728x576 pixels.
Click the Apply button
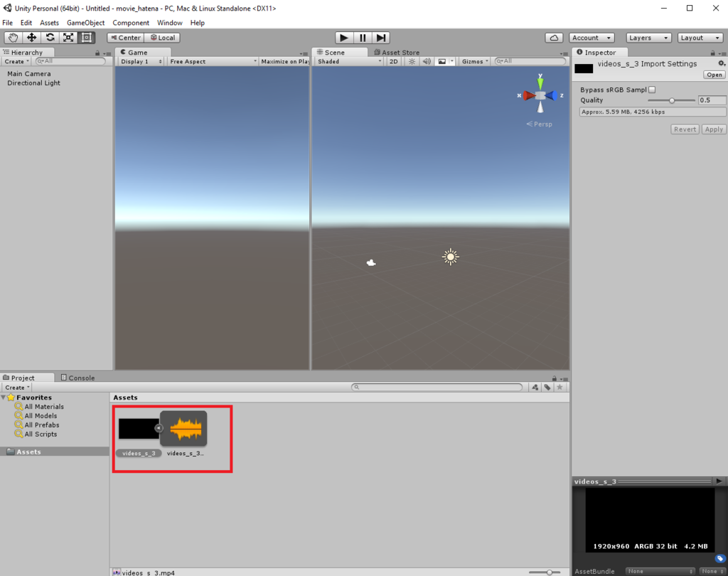tap(714, 129)
